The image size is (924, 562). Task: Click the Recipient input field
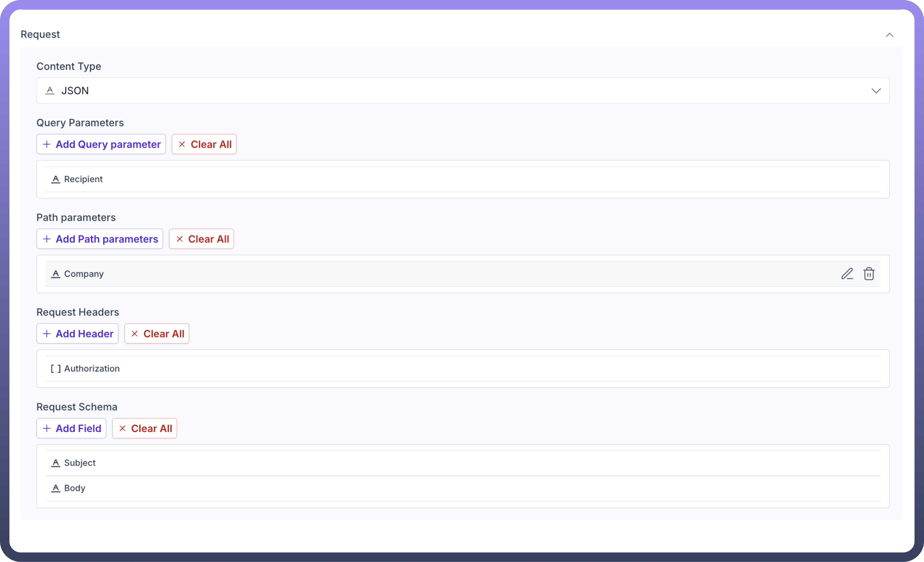coord(450,179)
